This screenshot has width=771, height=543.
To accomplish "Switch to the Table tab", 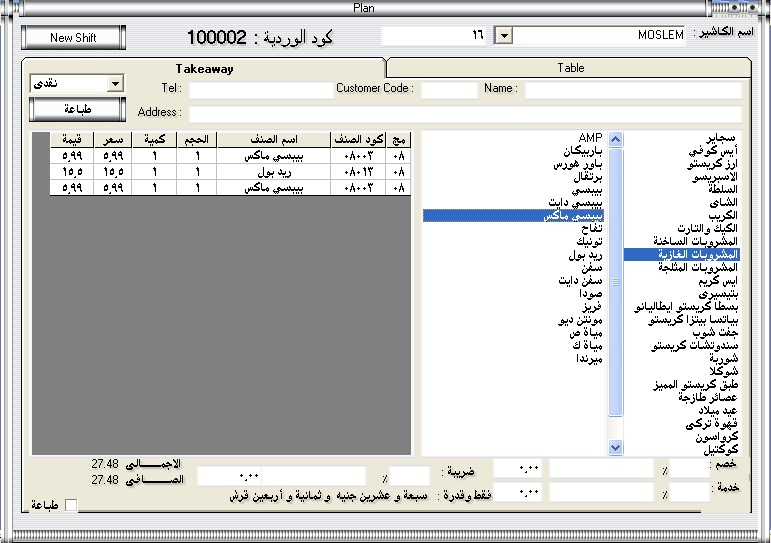I will coord(570,68).
